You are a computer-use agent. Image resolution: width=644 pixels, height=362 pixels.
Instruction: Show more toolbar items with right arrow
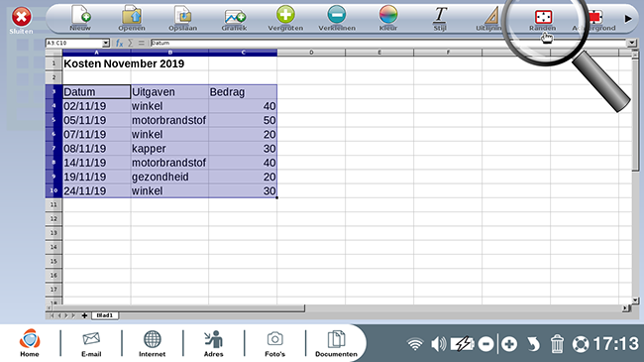click(x=628, y=19)
